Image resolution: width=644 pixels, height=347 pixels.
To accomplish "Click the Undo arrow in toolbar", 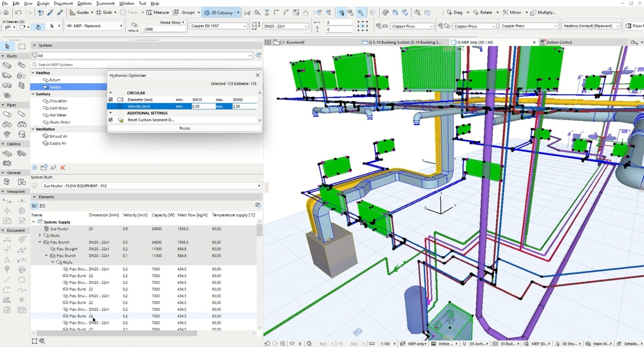I will tap(18, 13).
